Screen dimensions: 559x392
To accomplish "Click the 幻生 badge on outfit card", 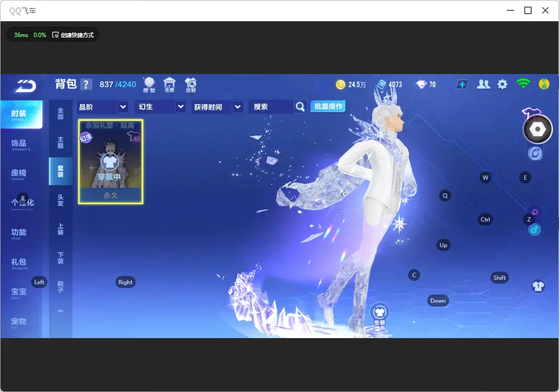I will coord(86,137).
